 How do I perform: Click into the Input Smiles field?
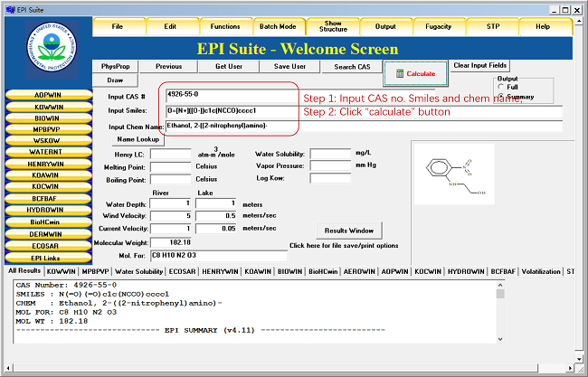[x=364, y=111]
